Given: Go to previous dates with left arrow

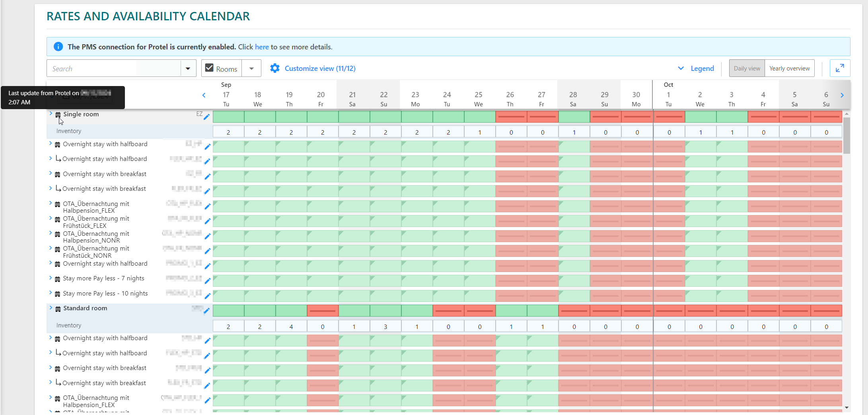Looking at the screenshot, I should [204, 95].
